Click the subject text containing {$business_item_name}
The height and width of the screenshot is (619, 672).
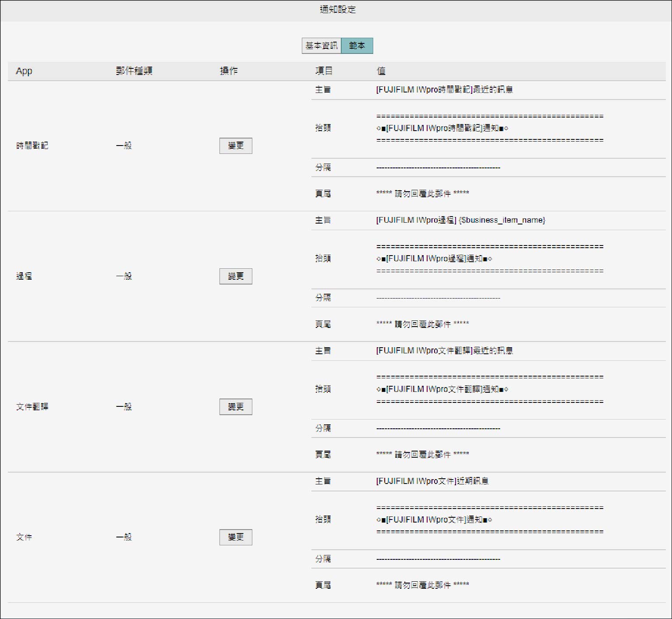(460, 220)
